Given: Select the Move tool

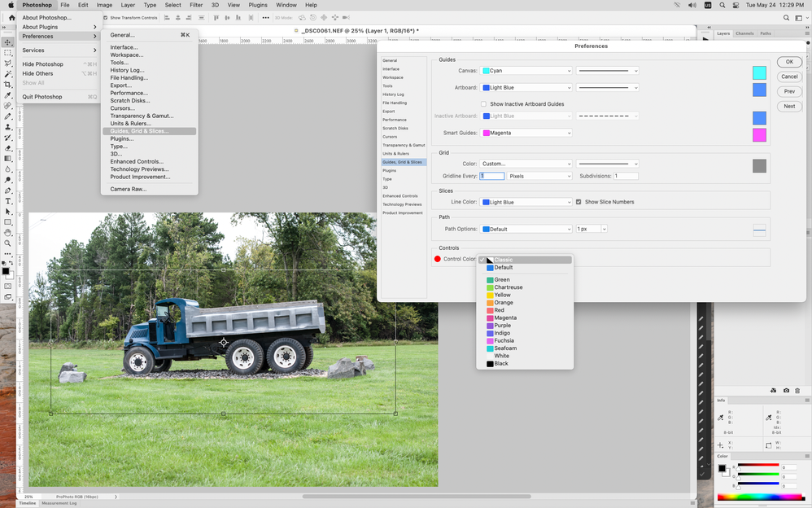Looking at the screenshot, I should click(x=8, y=42).
